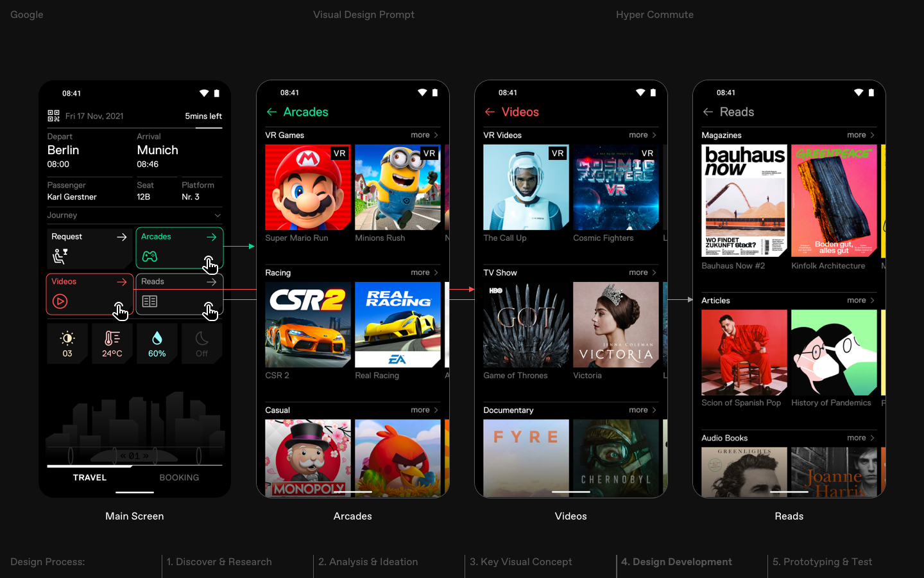Click the Videos tile arrow
The width and height of the screenshot is (924, 578).
pos(122,282)
